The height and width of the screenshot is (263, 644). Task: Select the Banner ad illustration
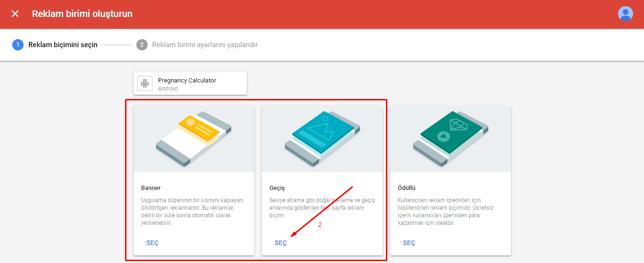tap(194, 139)
